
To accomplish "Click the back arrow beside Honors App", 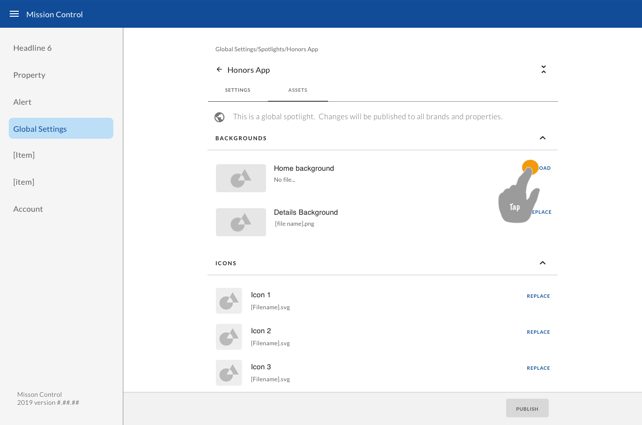I will click(219, 70).
